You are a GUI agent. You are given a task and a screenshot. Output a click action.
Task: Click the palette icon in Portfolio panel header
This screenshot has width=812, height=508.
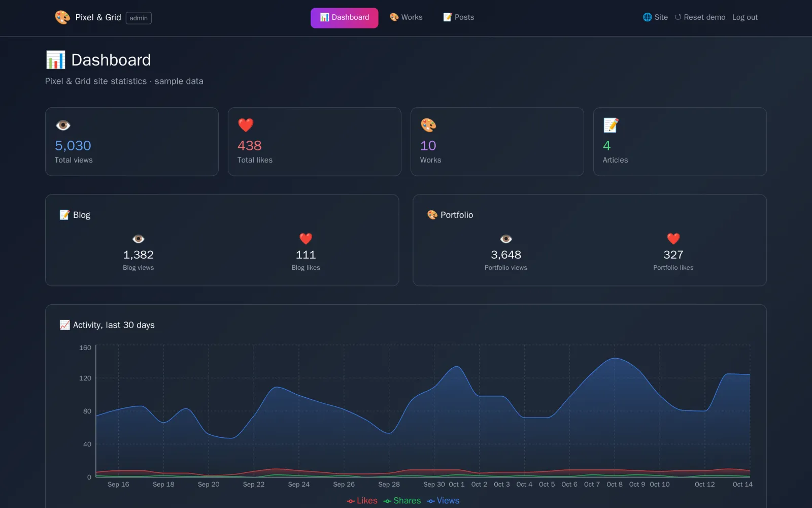(x=432, y=215)
